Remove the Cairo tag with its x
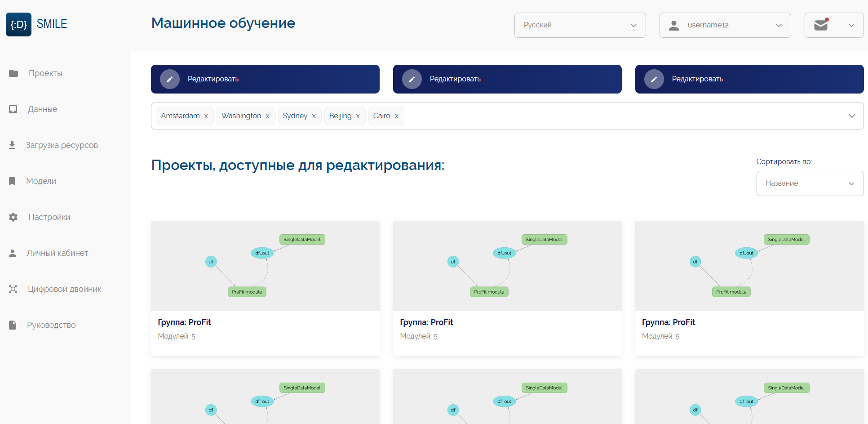 [x=397, y=116]
